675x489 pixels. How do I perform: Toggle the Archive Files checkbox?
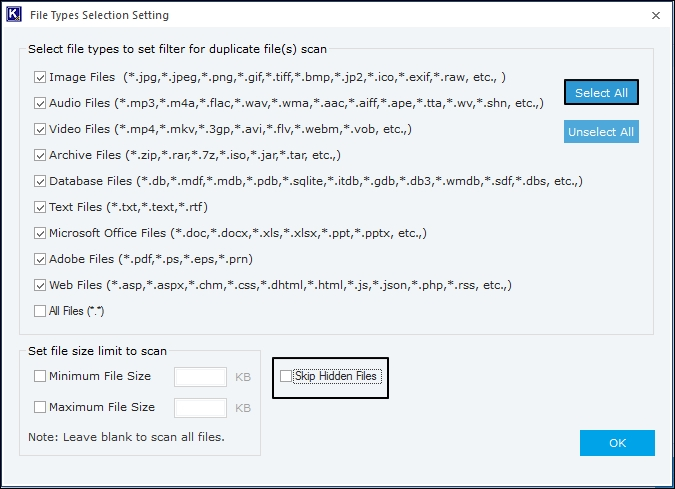(40, 155)
